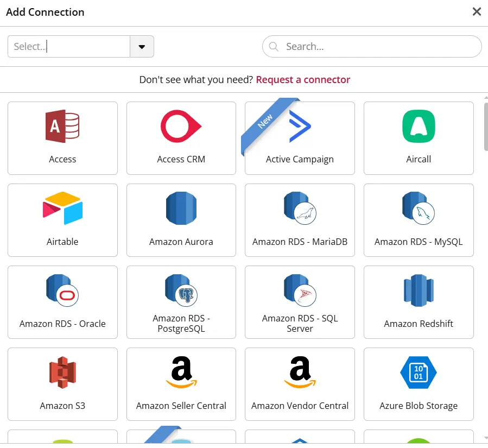
Task: Close the Add Connection dialog
Action: click(x=477, y=12)
